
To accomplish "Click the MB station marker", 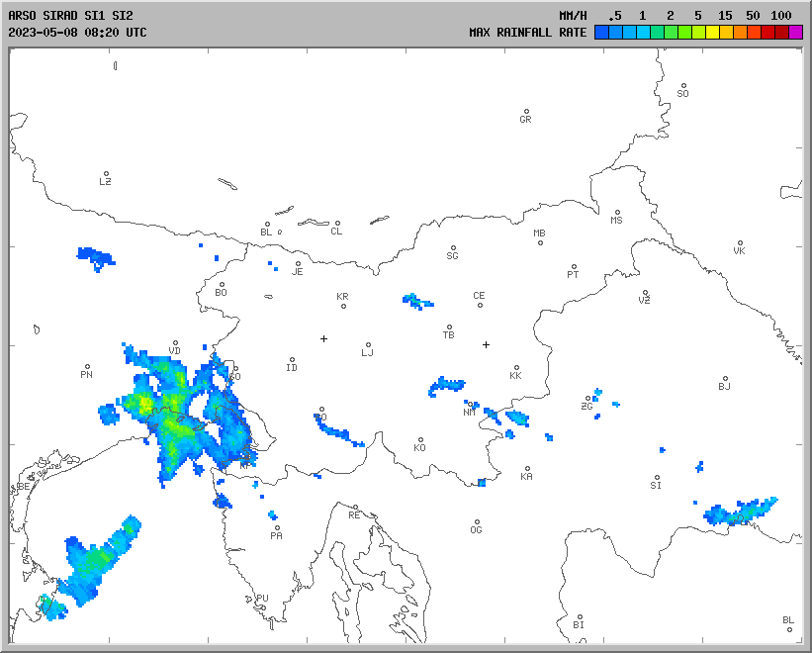I will [540, 242].
